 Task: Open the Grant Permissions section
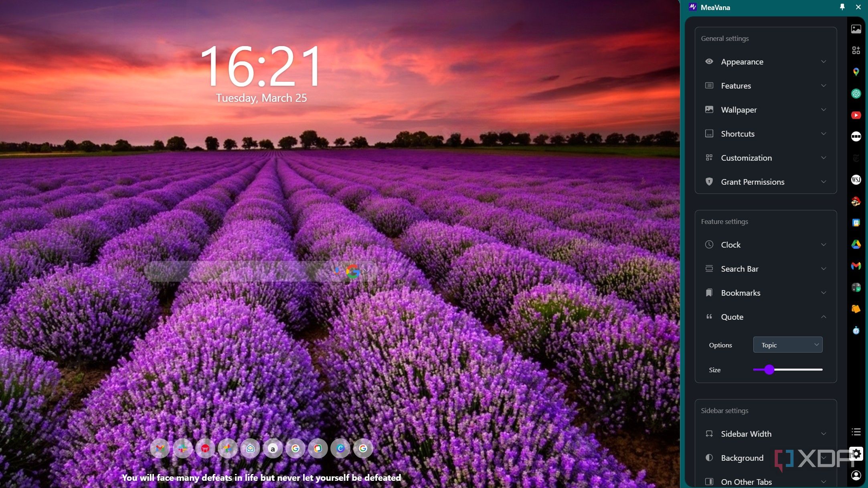tap(765, 182)
